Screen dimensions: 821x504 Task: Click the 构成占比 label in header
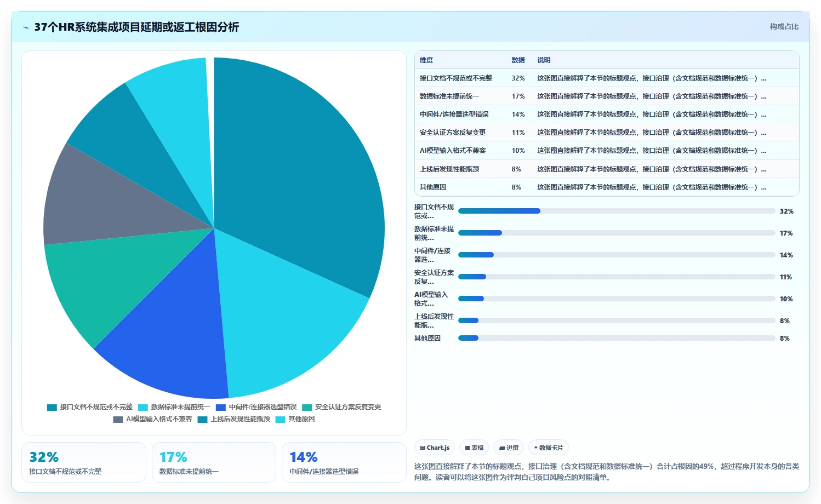(784, 27)
